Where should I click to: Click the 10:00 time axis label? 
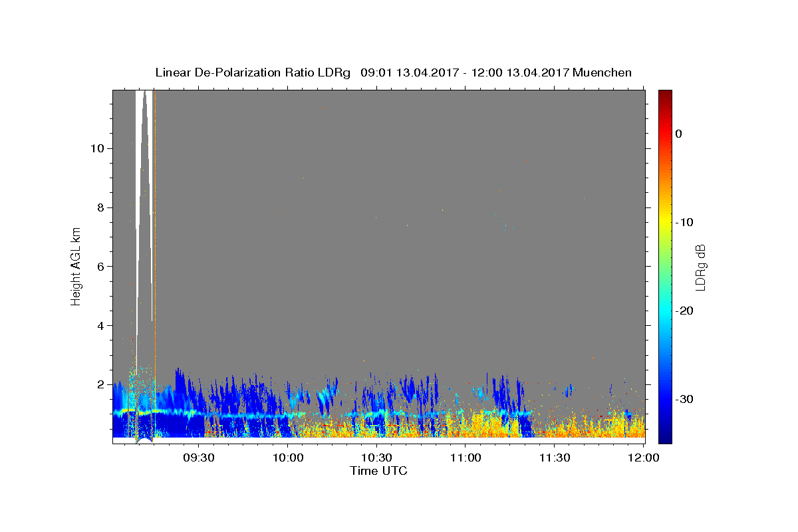pyautogui.click(x=288, y=458)
